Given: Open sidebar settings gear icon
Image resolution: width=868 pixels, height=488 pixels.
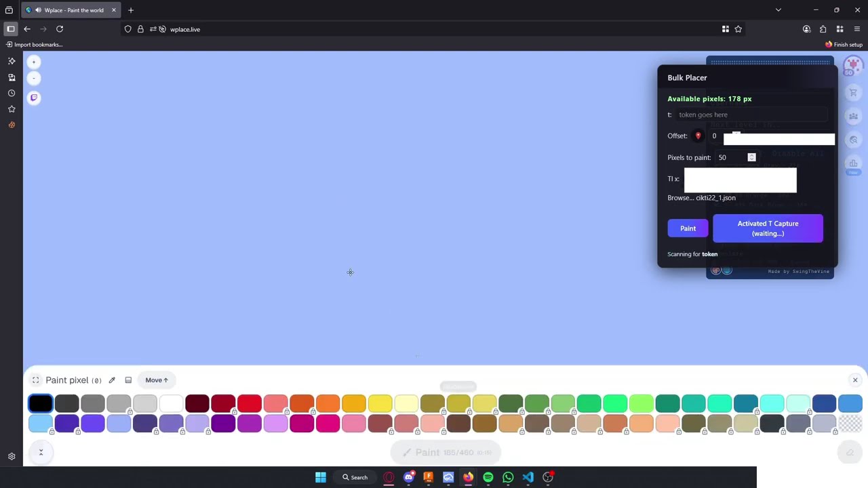Looking at the screenshot, I should click(12, 457).
